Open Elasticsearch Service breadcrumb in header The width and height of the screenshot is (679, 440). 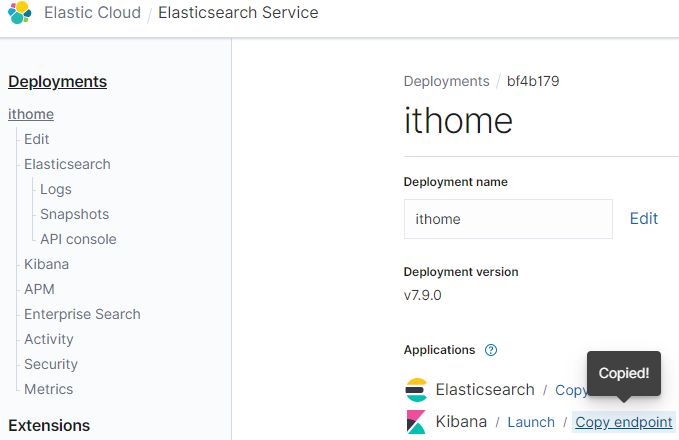click(238, 13)
